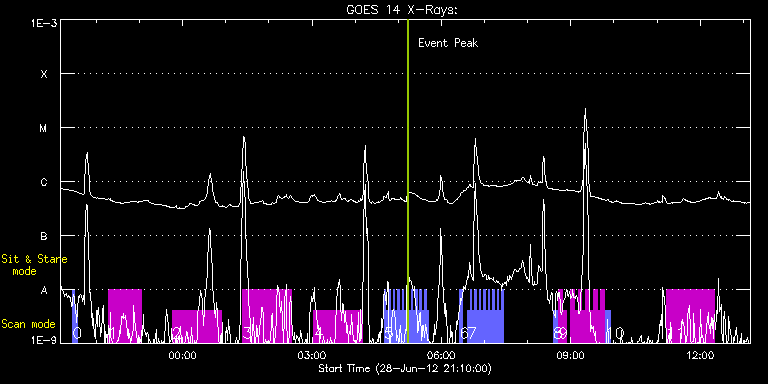Click the "00:00" time axis label

click(x=182, y=356)
